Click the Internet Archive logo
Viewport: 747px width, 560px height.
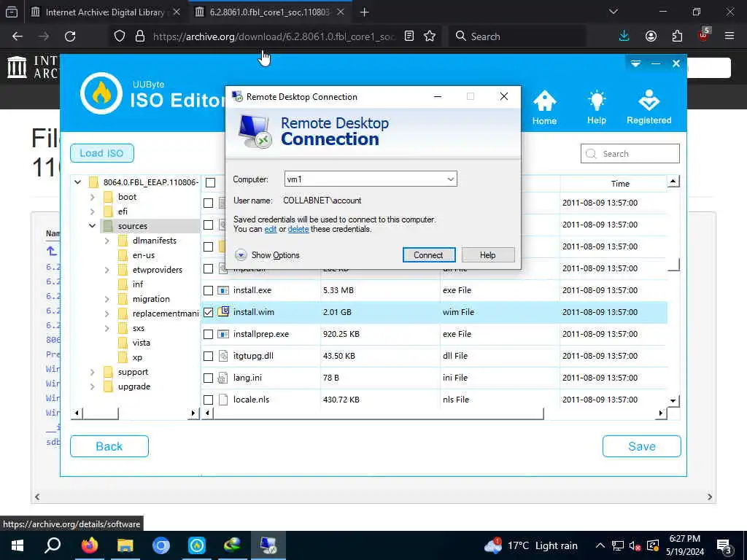click(x=18, y=66)
